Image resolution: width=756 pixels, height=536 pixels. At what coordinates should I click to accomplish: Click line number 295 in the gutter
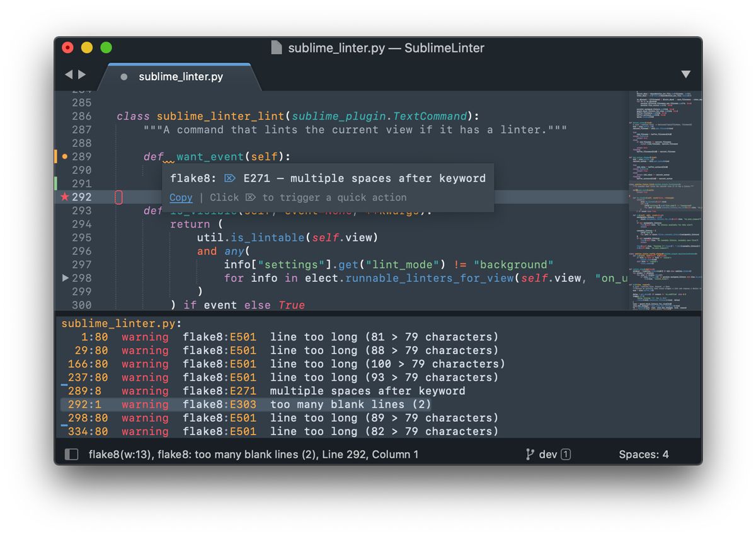tap(81, 238)
